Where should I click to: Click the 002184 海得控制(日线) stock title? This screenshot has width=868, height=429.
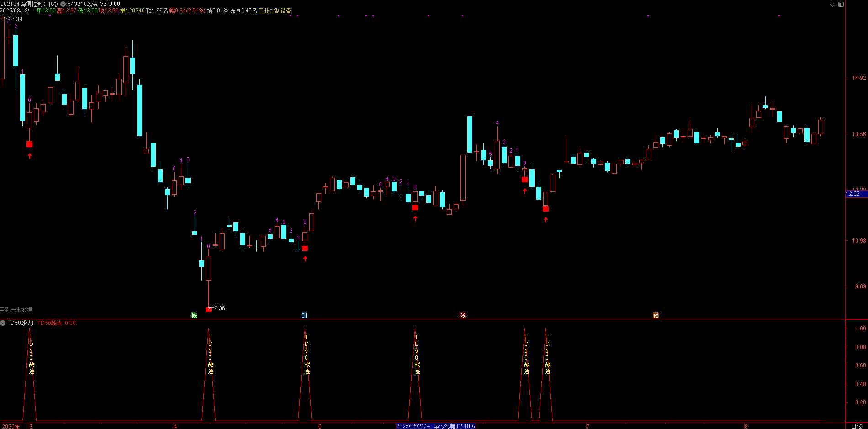click(x=29, y=4)
